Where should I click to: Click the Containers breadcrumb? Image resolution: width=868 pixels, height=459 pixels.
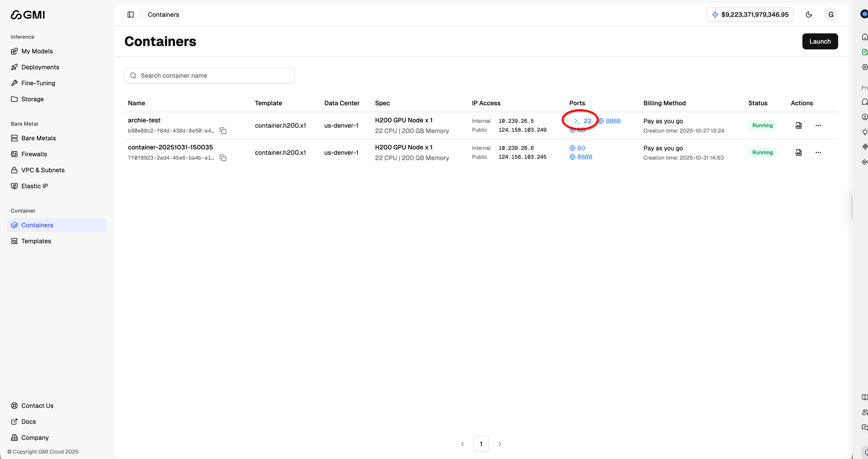click(163, 15)
